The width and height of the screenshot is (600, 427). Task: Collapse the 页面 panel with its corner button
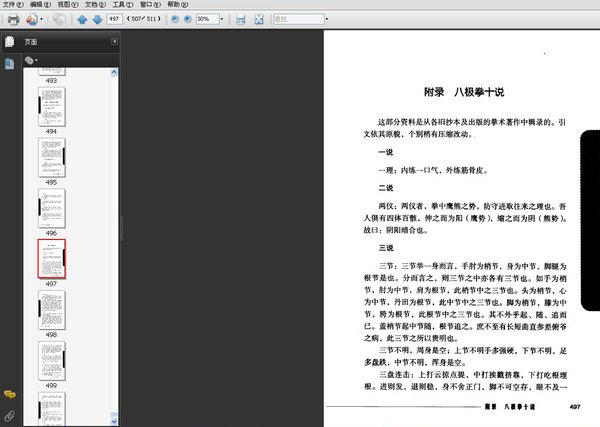point(114,41)
